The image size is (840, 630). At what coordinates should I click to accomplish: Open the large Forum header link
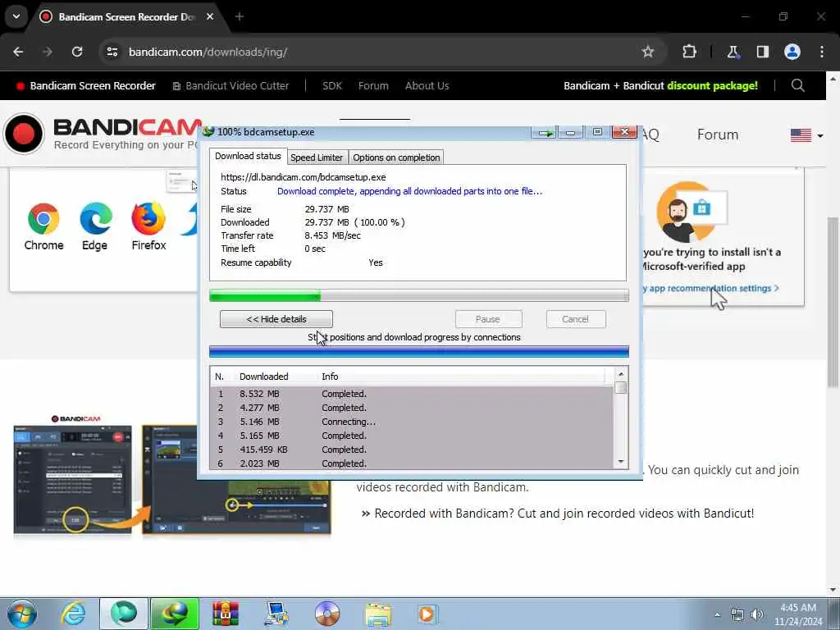click(718, 135)
